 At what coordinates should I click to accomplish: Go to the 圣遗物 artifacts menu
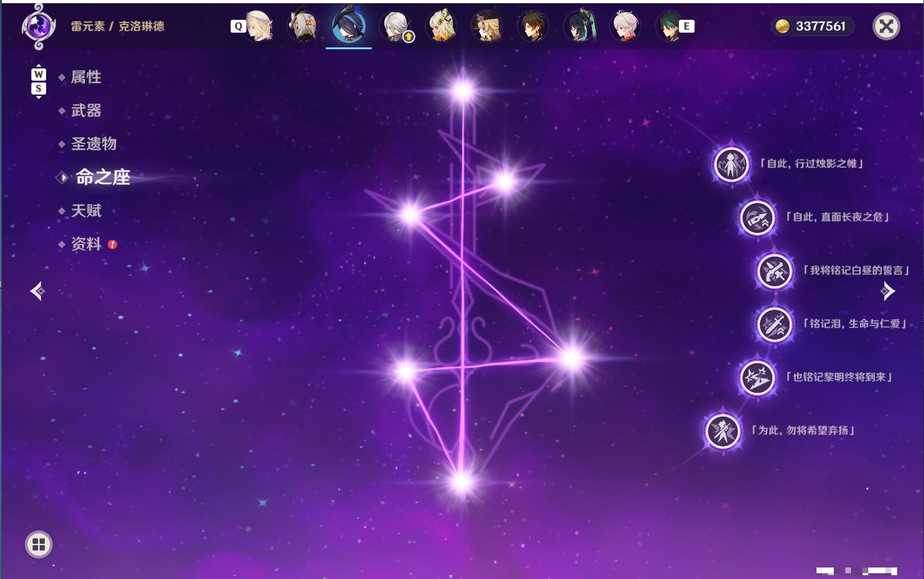point(93,144)
